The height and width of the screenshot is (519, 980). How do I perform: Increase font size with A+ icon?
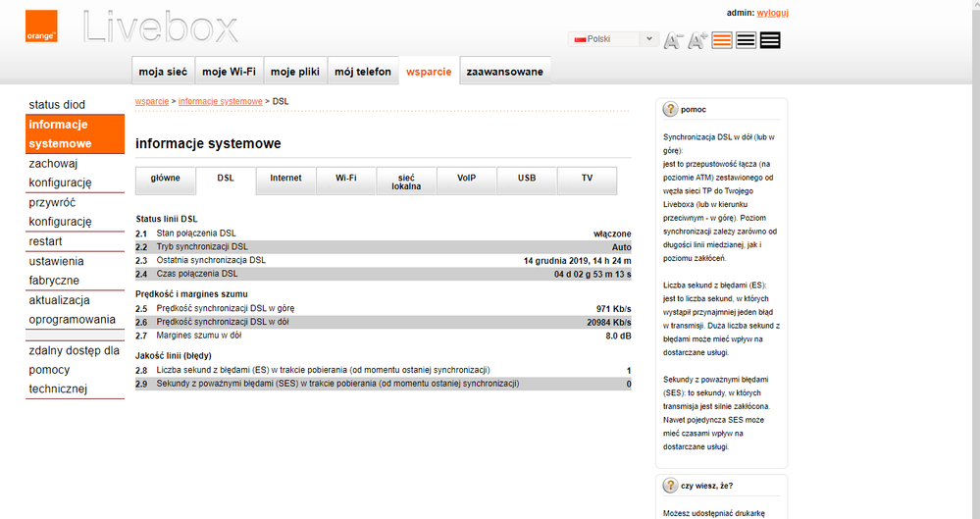pos(697,40)
